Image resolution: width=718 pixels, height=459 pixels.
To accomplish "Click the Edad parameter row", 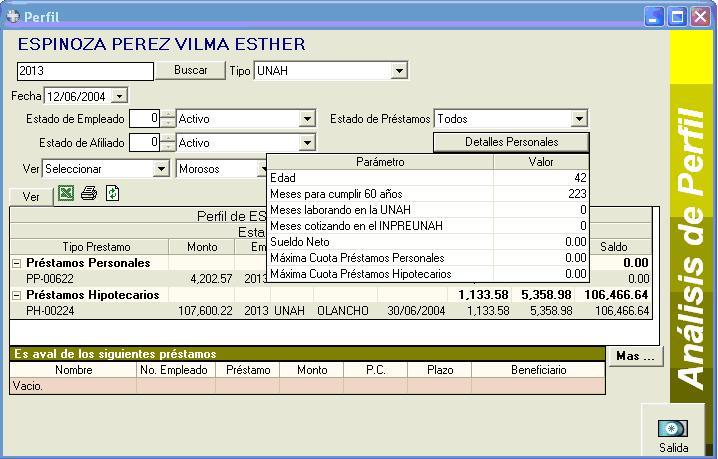I will click(x=428, y=178).
